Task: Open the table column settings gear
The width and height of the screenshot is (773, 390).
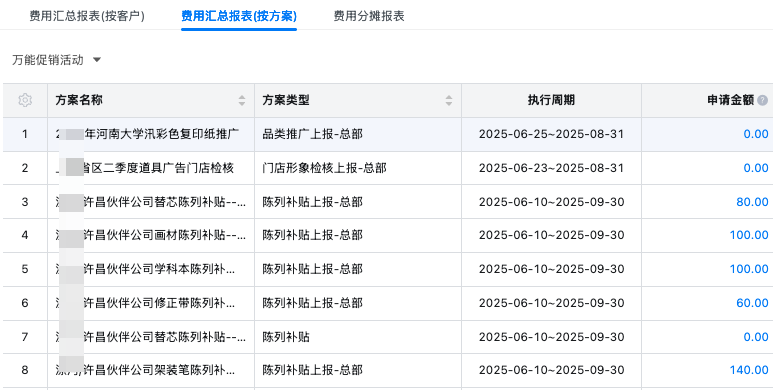Action: 25,100
